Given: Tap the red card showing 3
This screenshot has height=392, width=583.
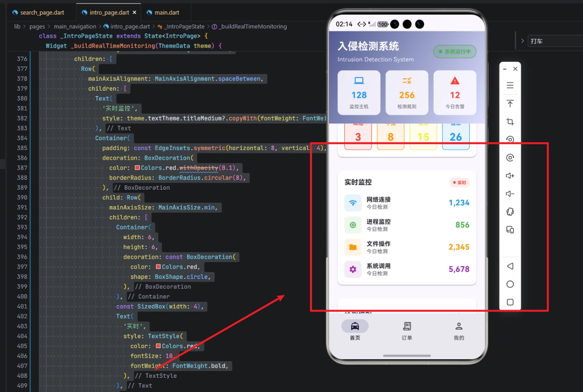Looking at the screenshot, I should coord(357,136).
